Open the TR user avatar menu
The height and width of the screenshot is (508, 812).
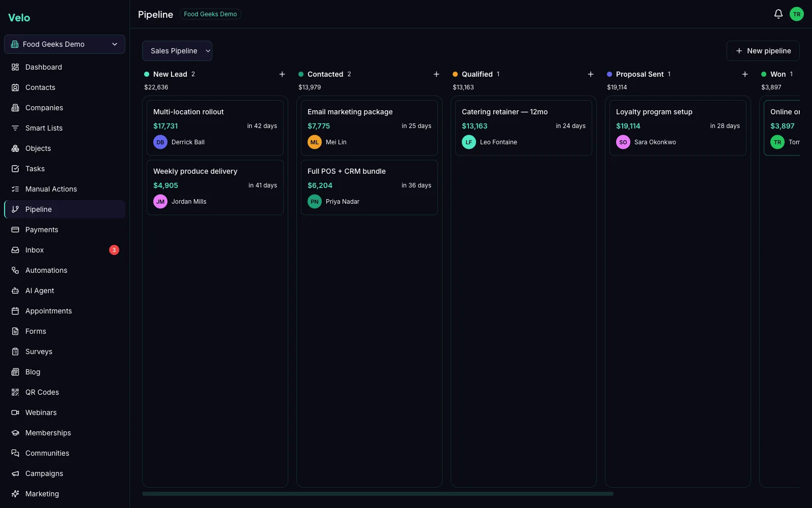click(x=797, y=14)
